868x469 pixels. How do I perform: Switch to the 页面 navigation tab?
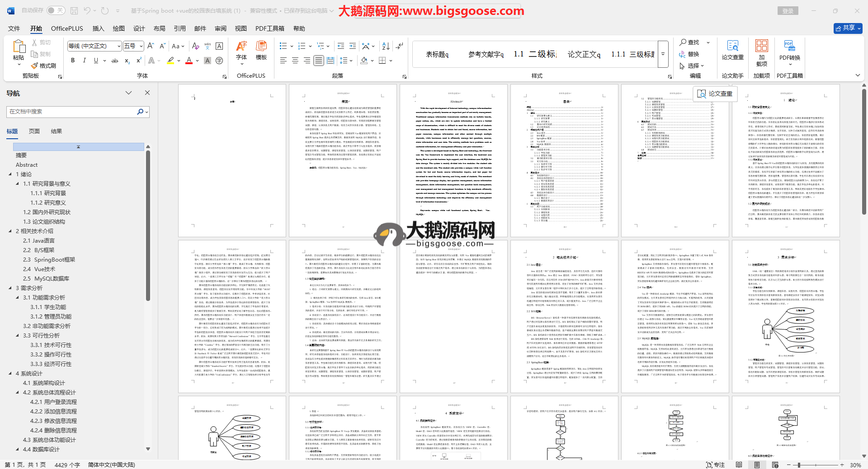(34, 131)
